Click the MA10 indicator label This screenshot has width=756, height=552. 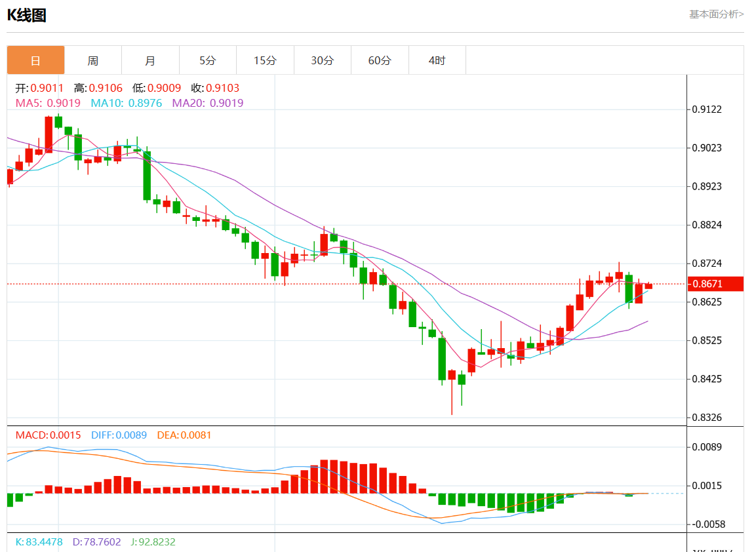(127, 103)
